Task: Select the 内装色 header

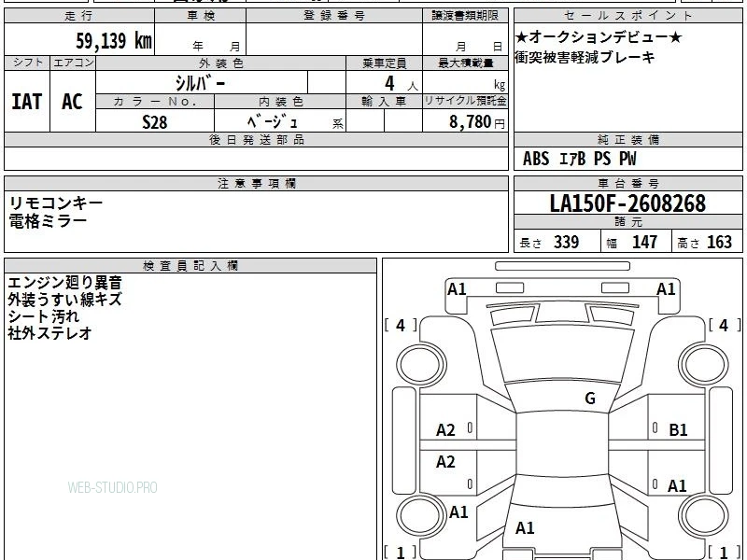Action: pos(280,102)
